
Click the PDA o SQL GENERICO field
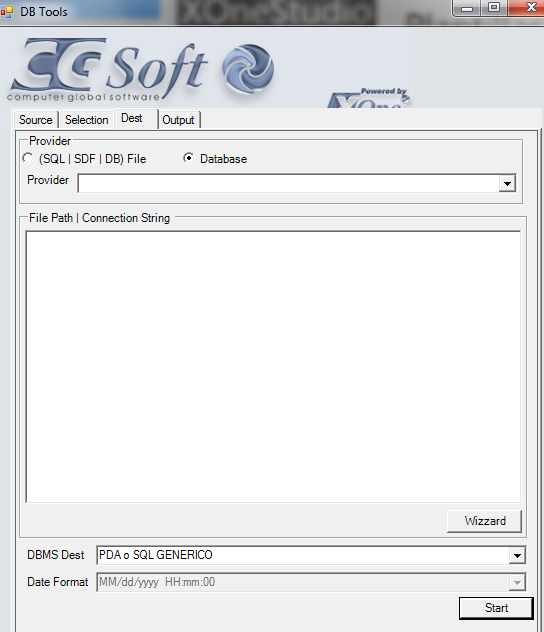303,555
